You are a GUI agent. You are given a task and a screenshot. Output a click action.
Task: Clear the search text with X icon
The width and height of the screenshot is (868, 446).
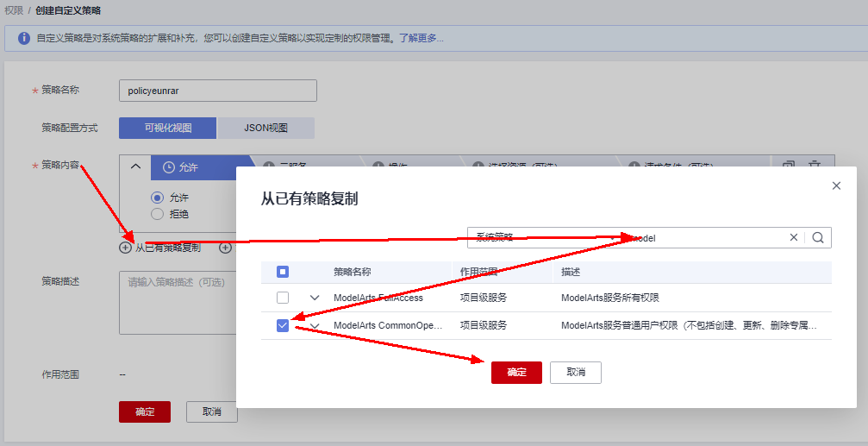(x=793, y=237)
